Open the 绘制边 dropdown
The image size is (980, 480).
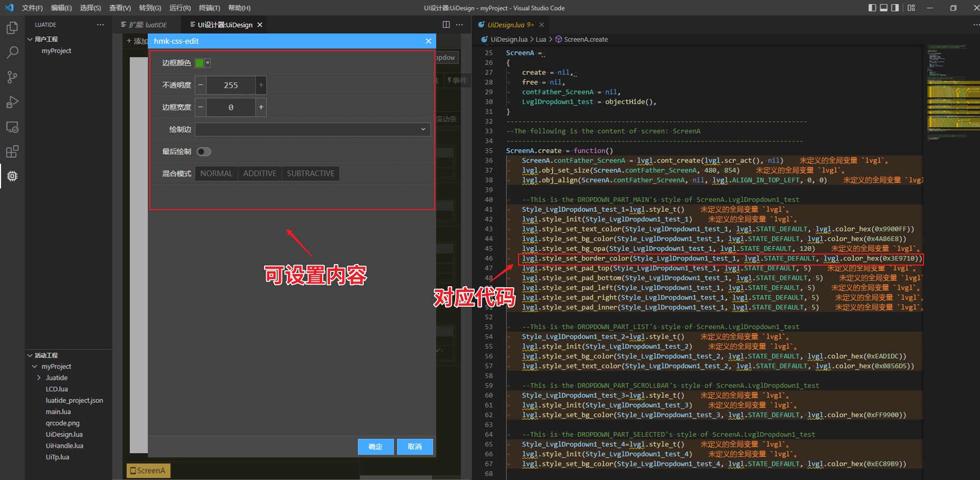pos(313,129)
